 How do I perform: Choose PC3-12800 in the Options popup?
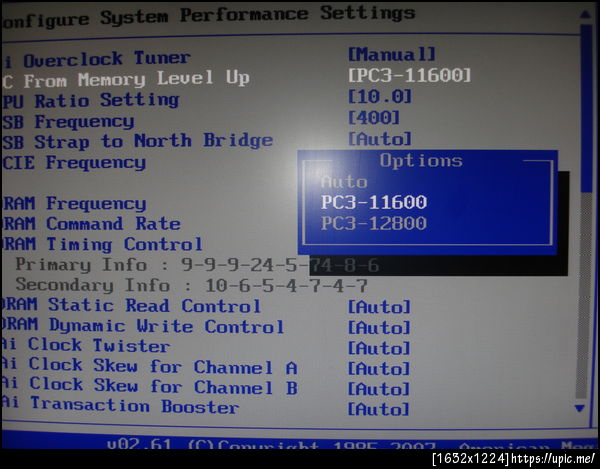pos(374,223)
